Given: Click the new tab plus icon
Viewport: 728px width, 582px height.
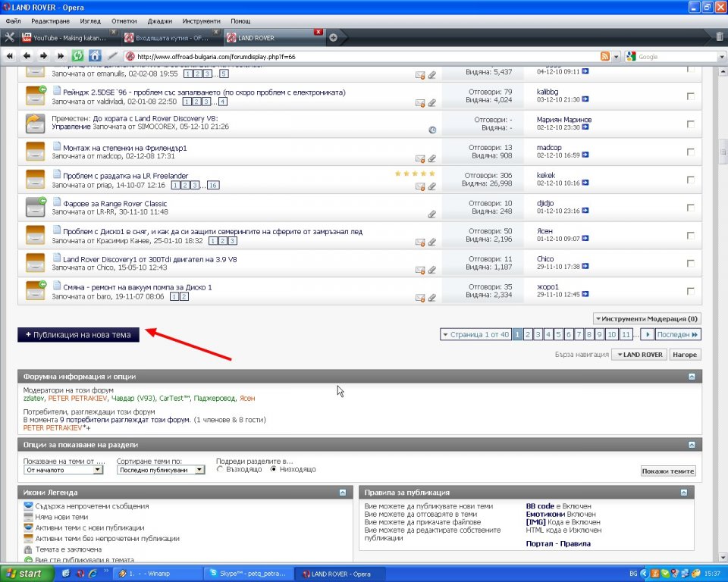Looking at the screenshot, I should click(x=333, y=37).
